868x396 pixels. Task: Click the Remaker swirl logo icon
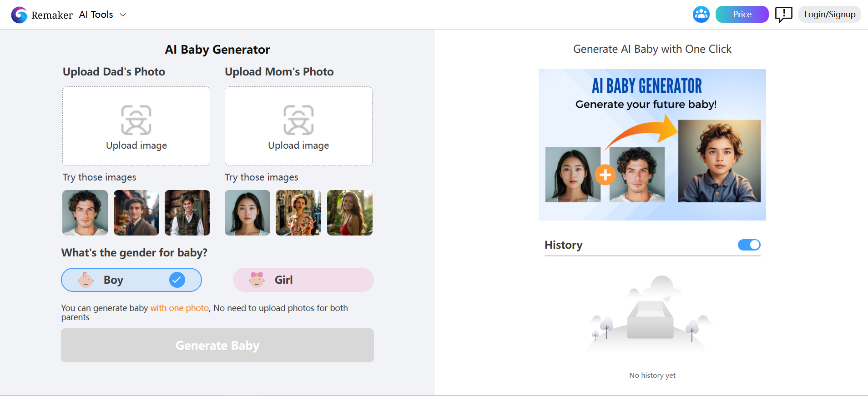19,15
